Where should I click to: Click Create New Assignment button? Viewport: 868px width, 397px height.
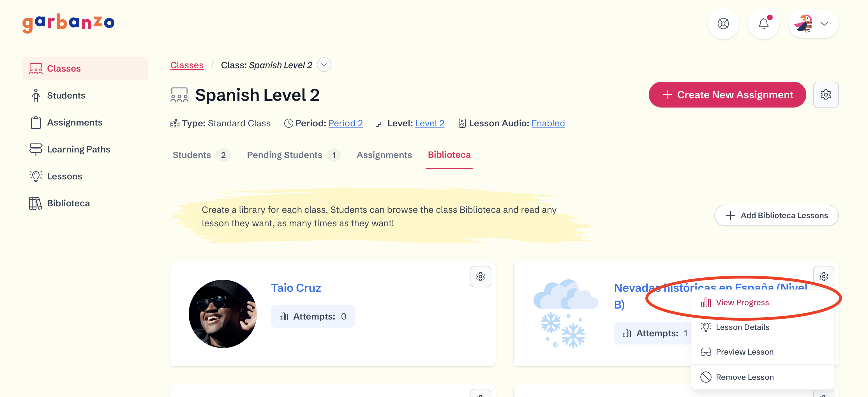727,94
